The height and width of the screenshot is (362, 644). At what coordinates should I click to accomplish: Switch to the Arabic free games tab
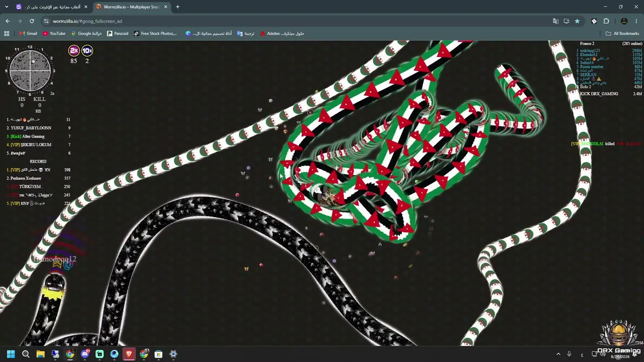[52, 7]
